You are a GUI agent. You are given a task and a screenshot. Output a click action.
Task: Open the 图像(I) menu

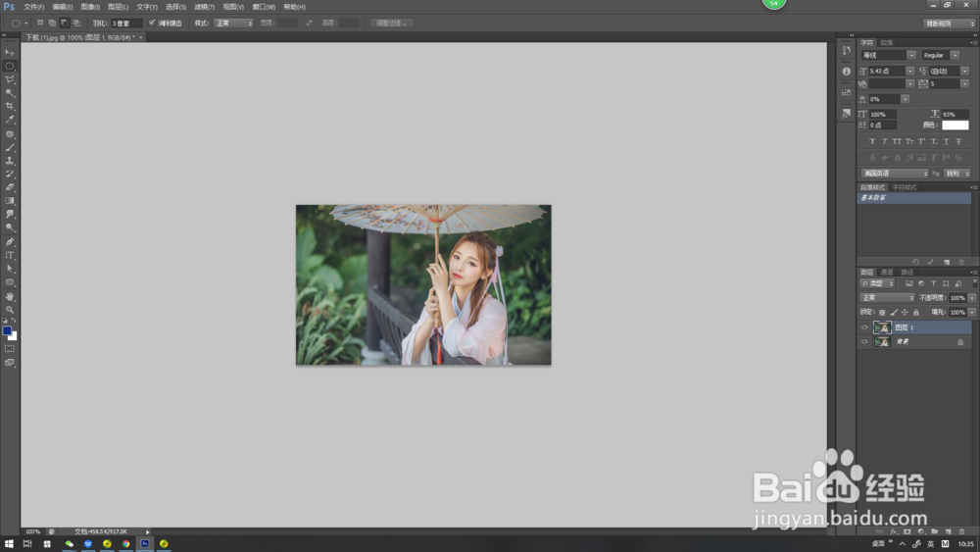coord(90,7)
